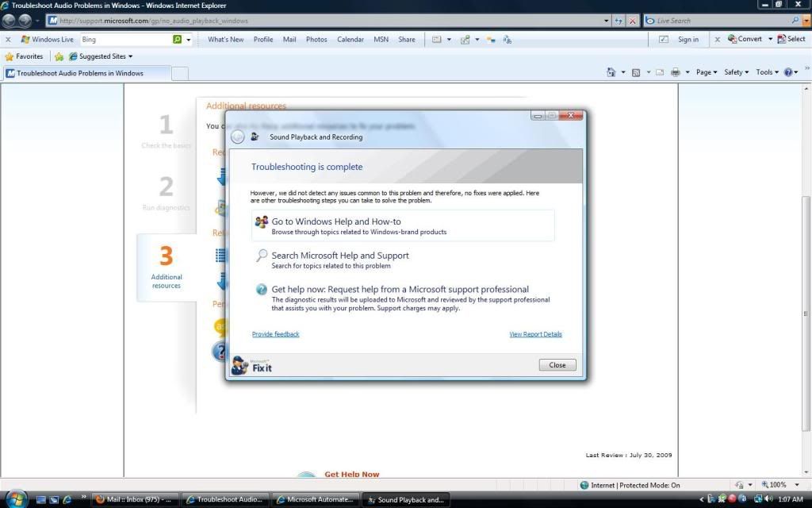Click the read mail icon in command bar

point(660,72)
